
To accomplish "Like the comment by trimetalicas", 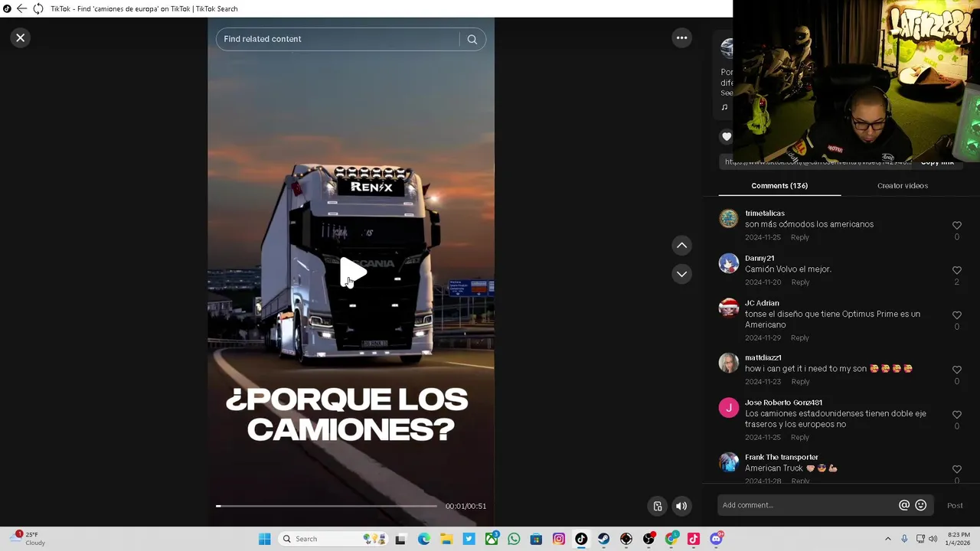I will point(956,226).
